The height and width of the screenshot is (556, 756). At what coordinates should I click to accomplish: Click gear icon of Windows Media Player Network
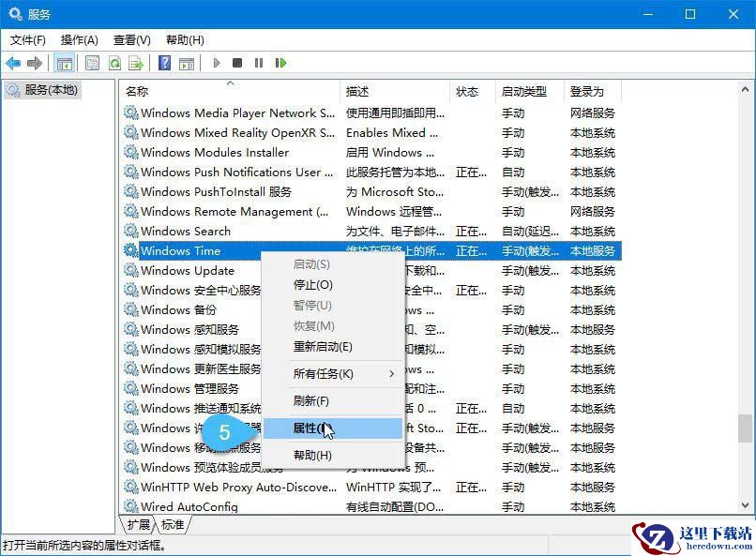click(x=130, y=113)
